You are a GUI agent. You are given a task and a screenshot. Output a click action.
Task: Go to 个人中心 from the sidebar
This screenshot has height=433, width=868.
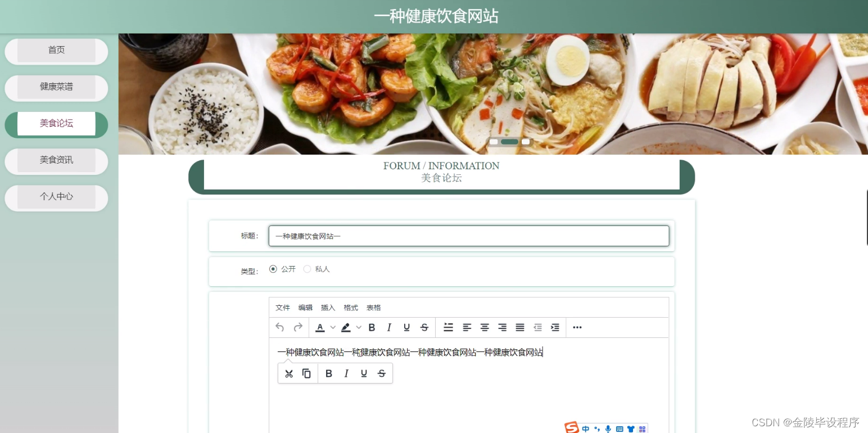pyautogui.click(x=56, y=197)
